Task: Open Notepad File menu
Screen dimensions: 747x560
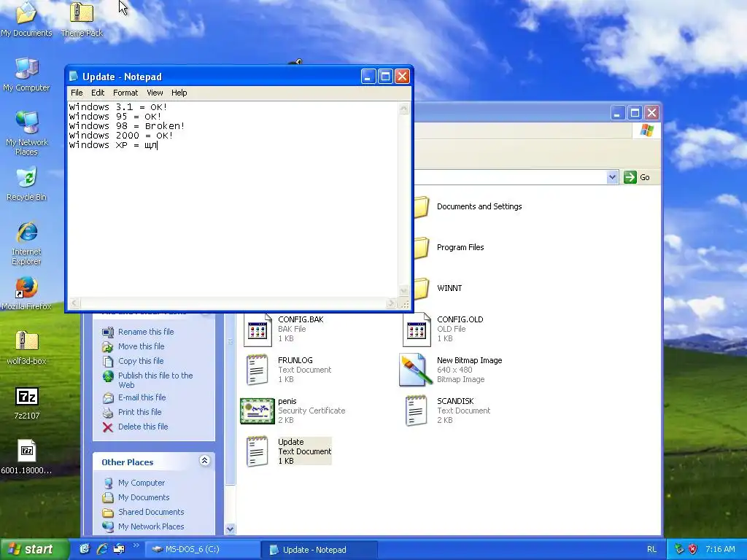Action: (77, 93)
